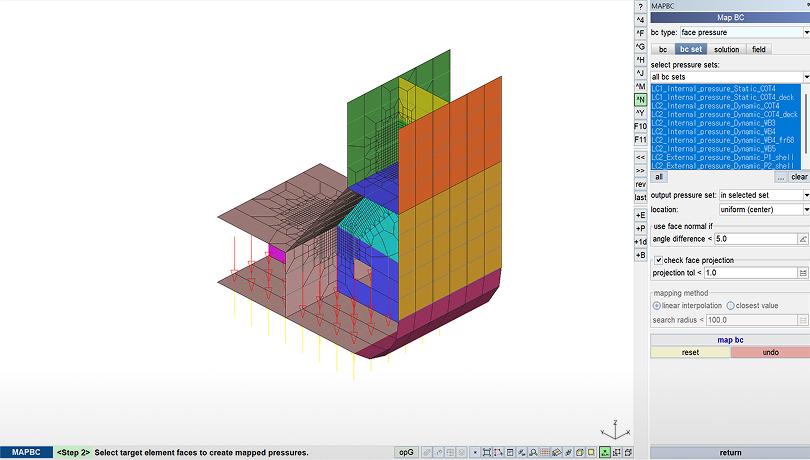Click the F10 shortcut button

(x=640, y=126)
